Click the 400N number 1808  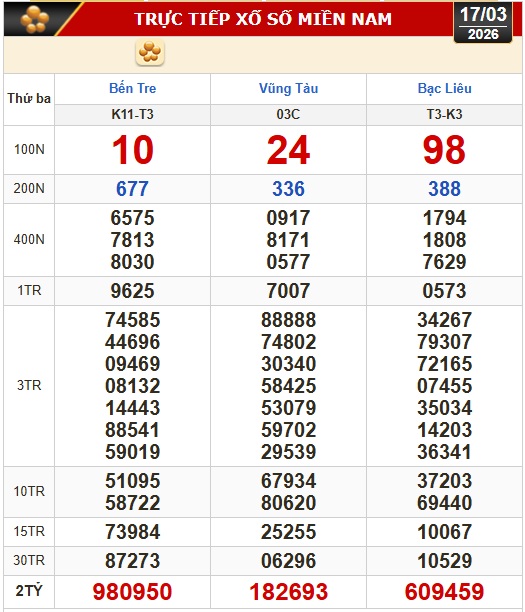[445, 240]
